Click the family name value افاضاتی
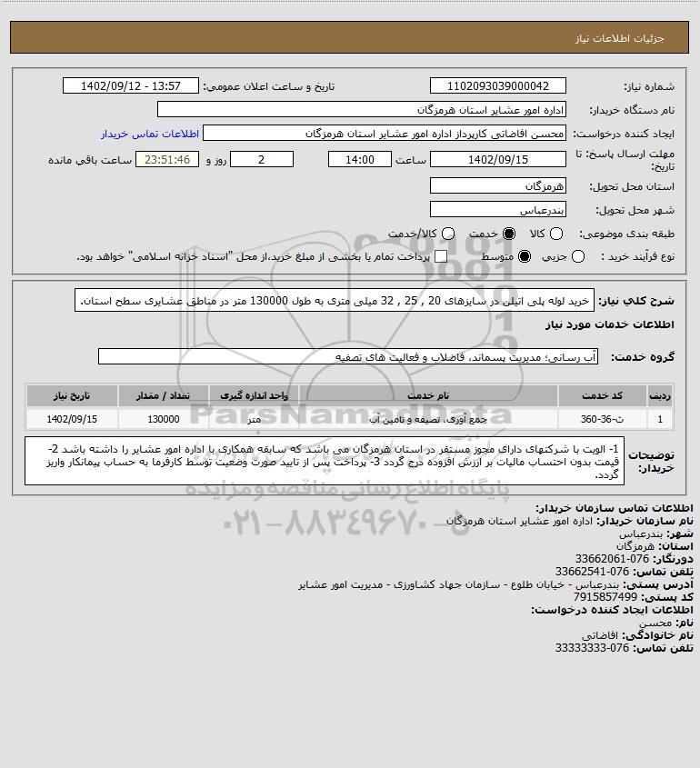The width and height of the screenshot is (700, 768). 600,635
